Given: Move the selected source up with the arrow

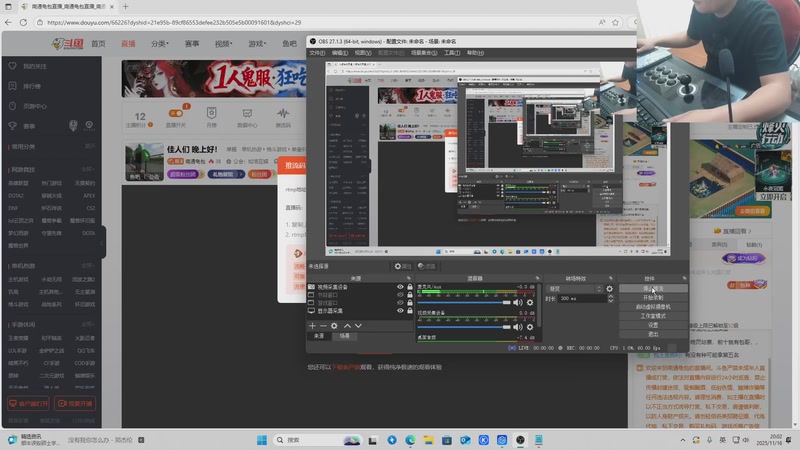Looking at the screenshot, I should point(347,326).
